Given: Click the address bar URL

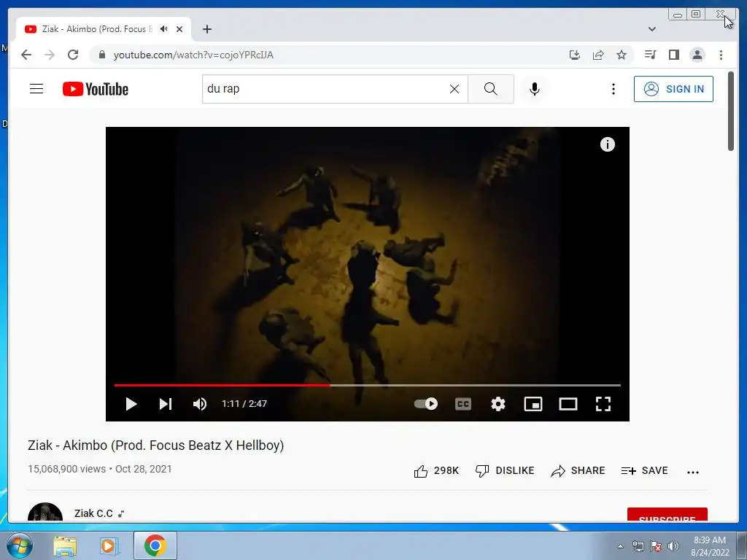Looking at the screenshot, I should click(193, 55).
